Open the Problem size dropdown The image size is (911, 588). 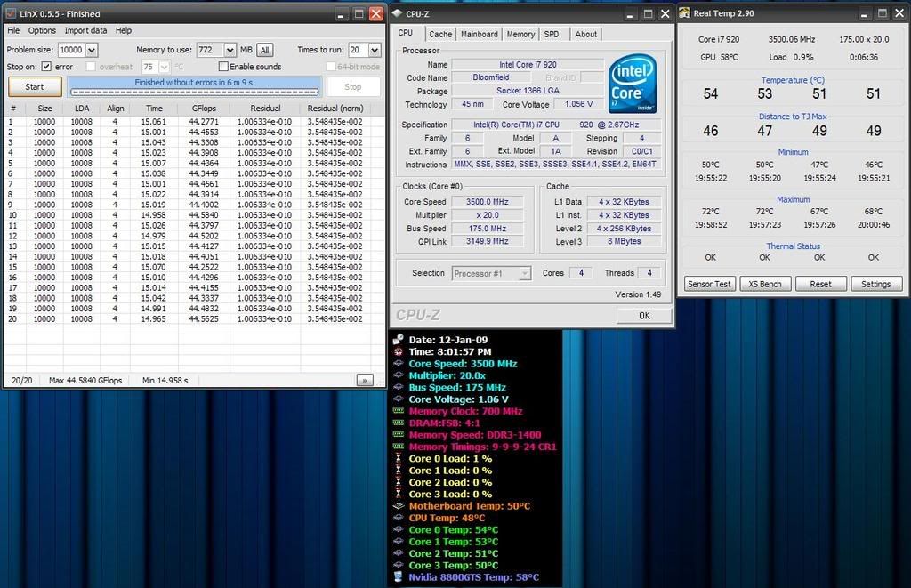point(92,50)
